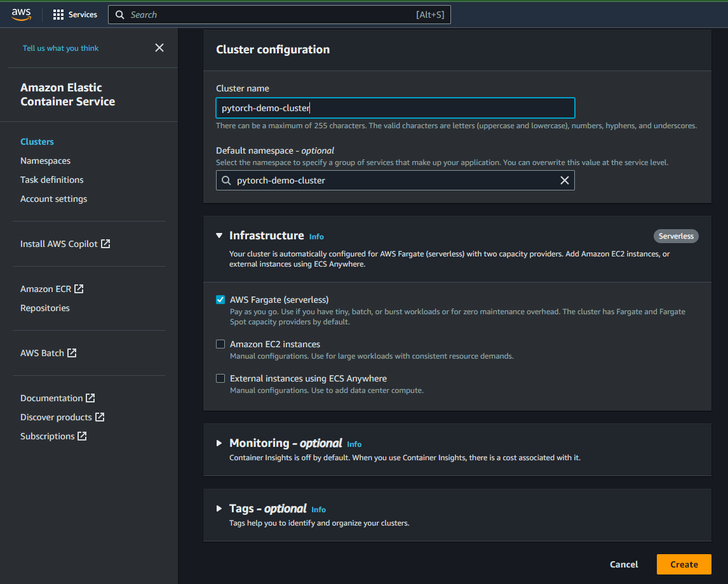
Task: Click the Default namespace search field
Action: tap(396, 180)
